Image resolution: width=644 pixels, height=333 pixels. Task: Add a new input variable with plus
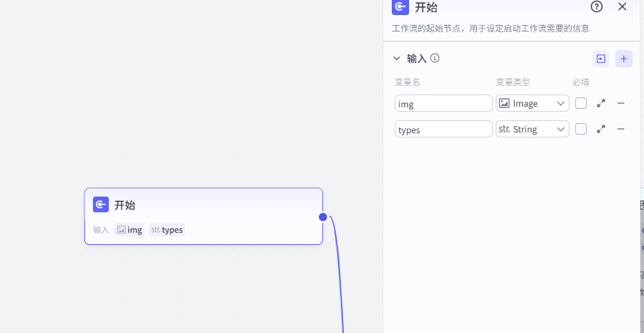[623, 59]
